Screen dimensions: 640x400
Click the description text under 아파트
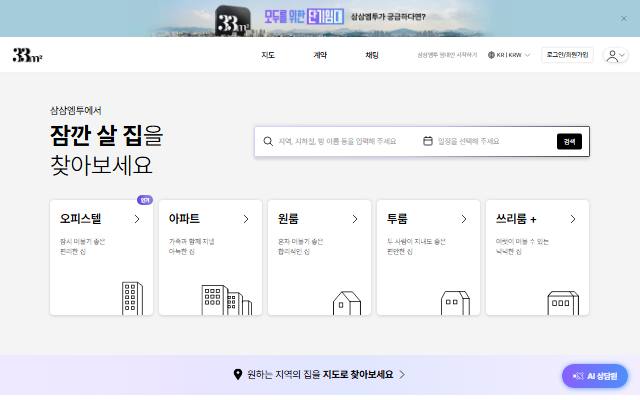click(191, 247)
